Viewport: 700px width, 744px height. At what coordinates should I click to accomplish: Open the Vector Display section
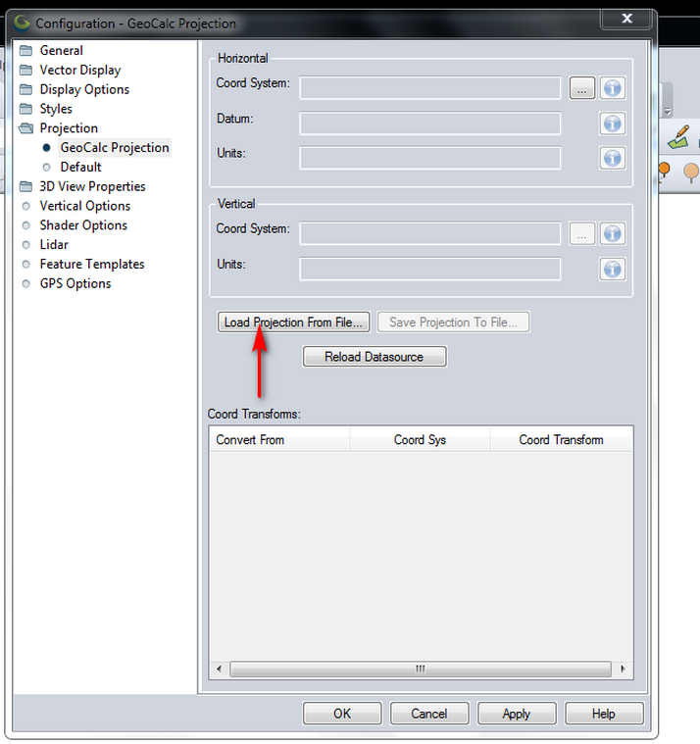click(80, 70)
